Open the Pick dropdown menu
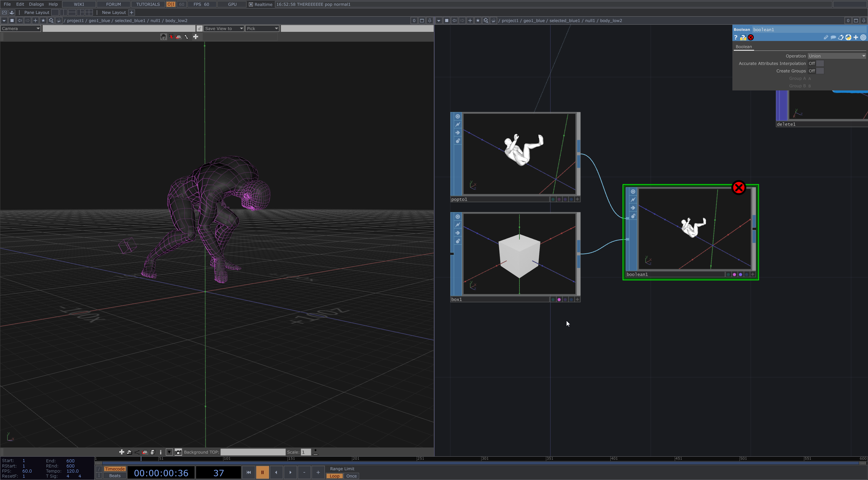The image size is (868, 480). pos(262,29)
